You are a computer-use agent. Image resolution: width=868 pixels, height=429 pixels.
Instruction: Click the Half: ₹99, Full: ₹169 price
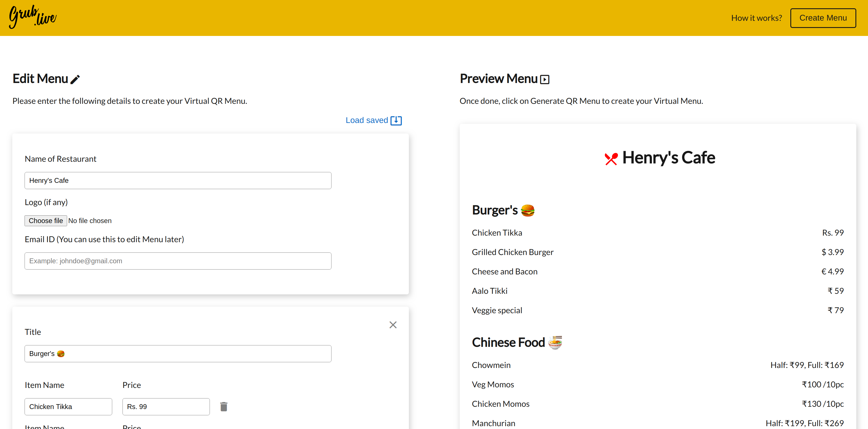[807, 365]
